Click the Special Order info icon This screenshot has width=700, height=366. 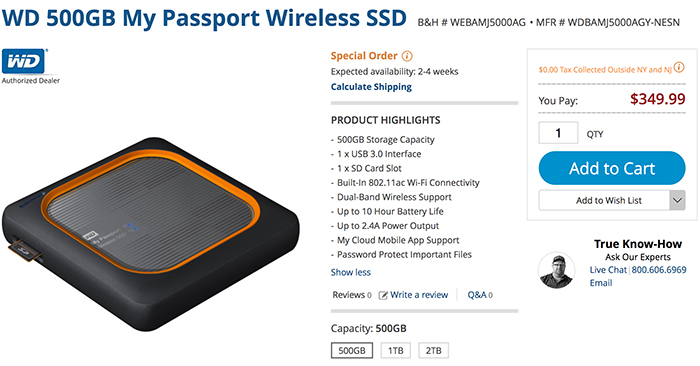(407, 56)
